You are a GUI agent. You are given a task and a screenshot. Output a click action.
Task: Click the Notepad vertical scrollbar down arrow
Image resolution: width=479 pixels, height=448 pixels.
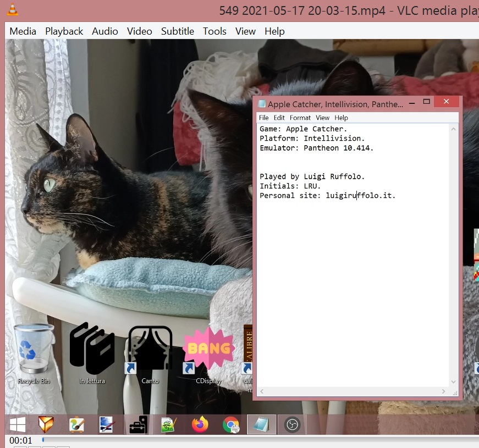click(x=454, y=381)
